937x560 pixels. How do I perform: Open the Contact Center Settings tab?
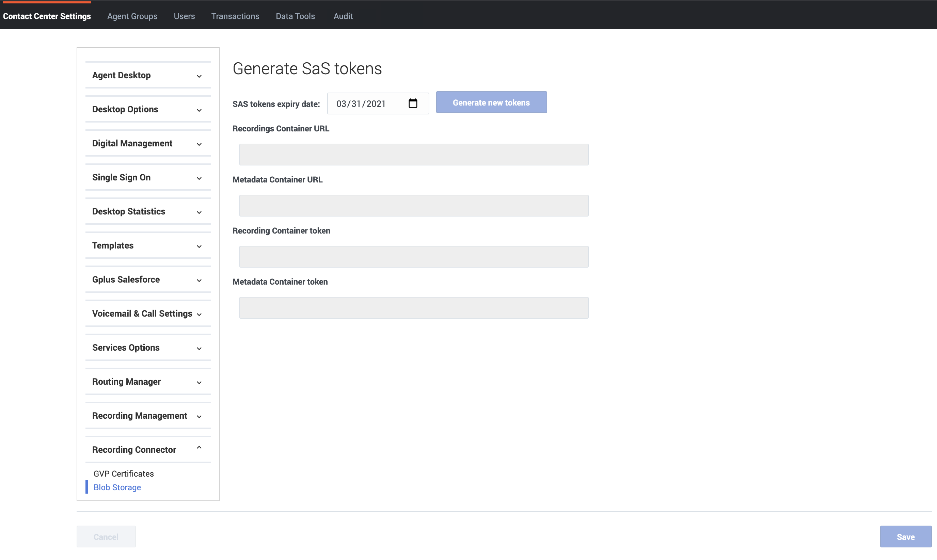pyautogui.click(x=47, y=16)
